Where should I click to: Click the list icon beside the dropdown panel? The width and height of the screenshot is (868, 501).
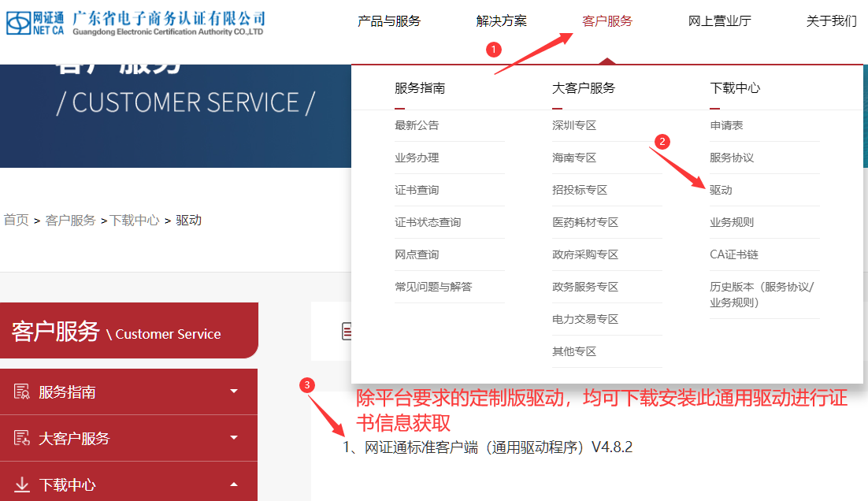click(347, 332)
